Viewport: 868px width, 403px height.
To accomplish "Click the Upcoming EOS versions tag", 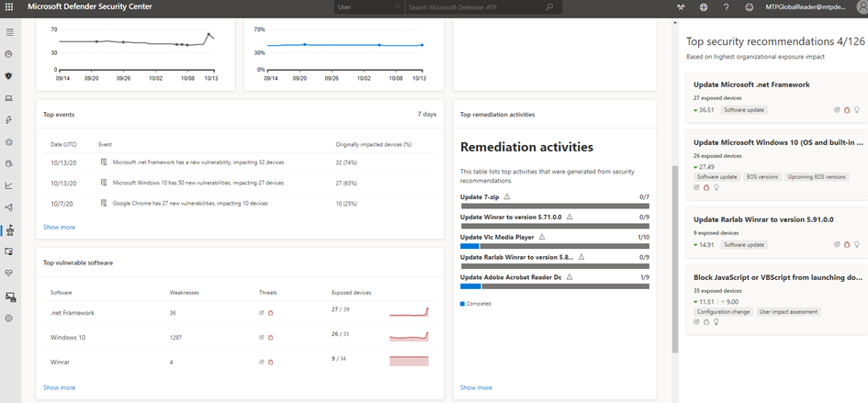I will click(x=817, y=176).
